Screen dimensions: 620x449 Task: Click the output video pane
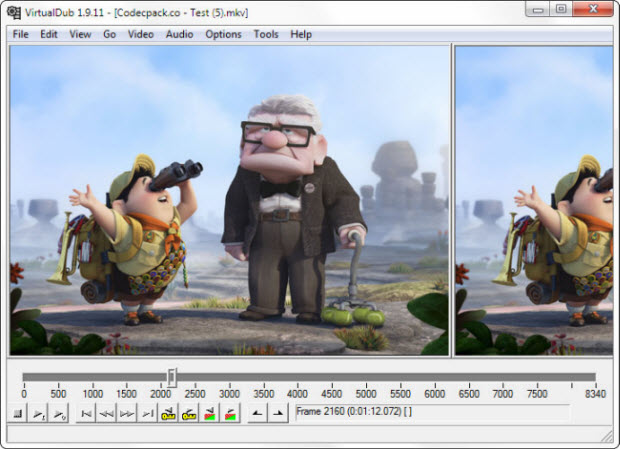[534, 200]
